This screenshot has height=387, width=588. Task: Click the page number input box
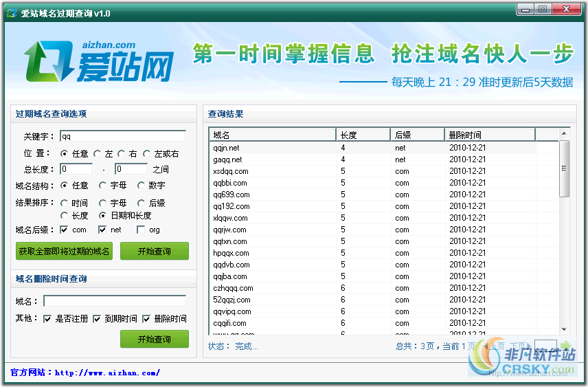(545, 345)
